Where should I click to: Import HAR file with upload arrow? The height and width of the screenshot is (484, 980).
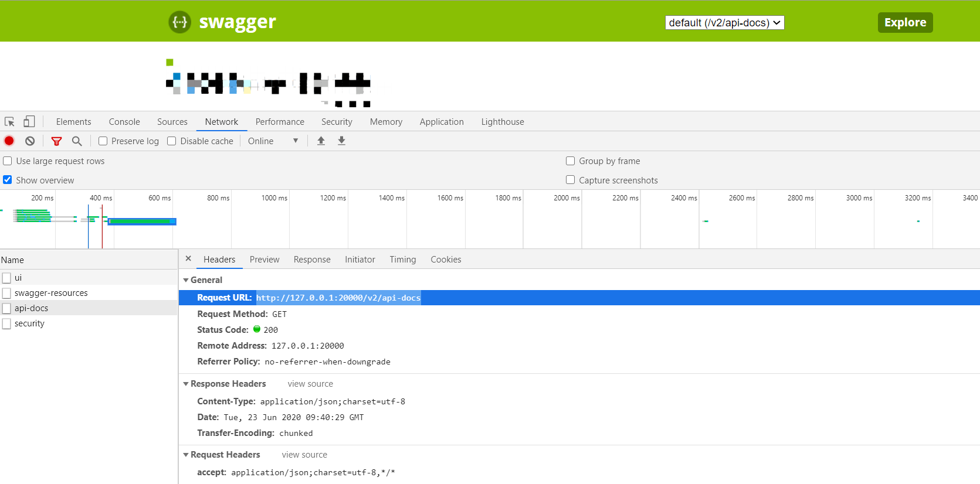point(321,141)
